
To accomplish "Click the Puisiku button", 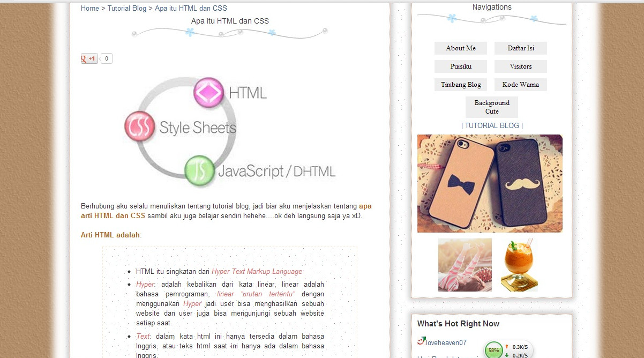I will 460,66.
